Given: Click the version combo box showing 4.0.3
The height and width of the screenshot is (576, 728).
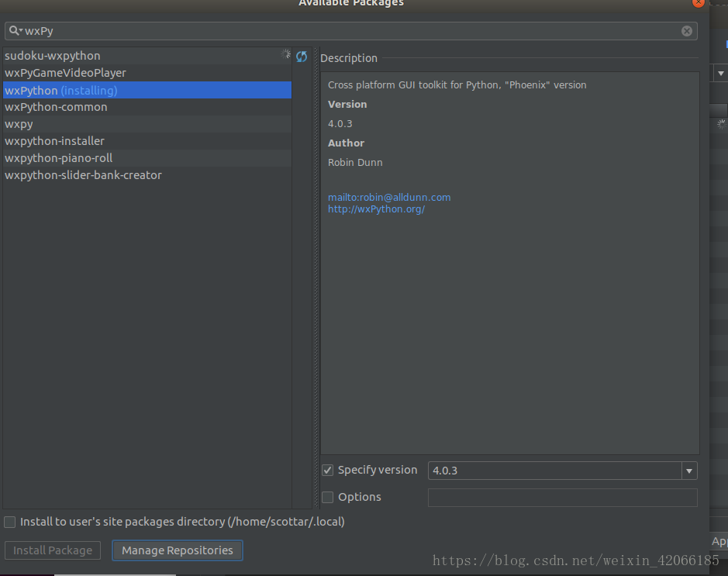Looking at the screenshot, I should [562, 471].
